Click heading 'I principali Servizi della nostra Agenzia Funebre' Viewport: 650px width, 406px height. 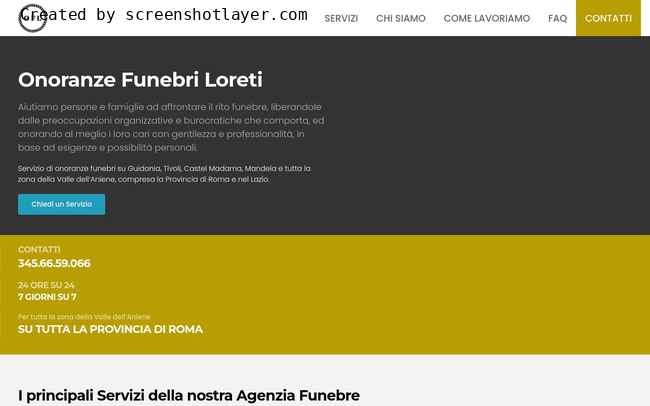(189, 396)
